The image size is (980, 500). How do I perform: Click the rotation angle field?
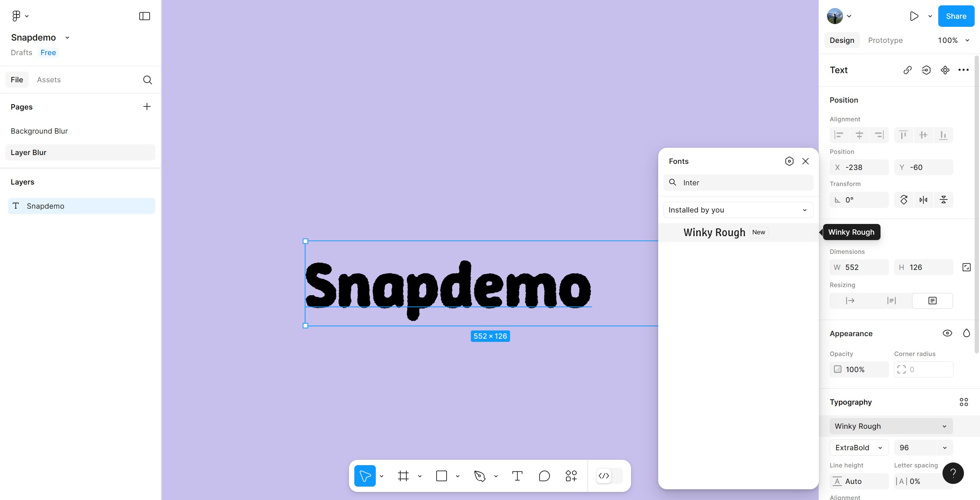click(x=859, y=200)
